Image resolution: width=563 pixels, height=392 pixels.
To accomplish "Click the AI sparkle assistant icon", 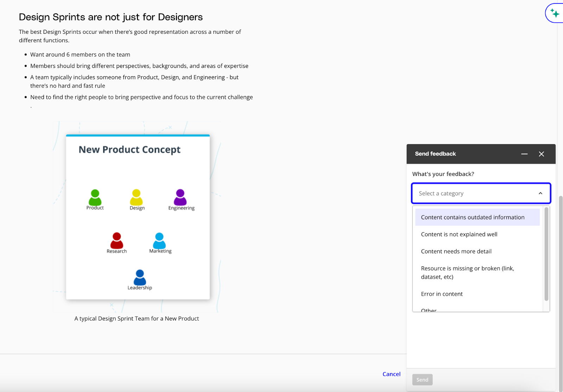I will point(555,13).
